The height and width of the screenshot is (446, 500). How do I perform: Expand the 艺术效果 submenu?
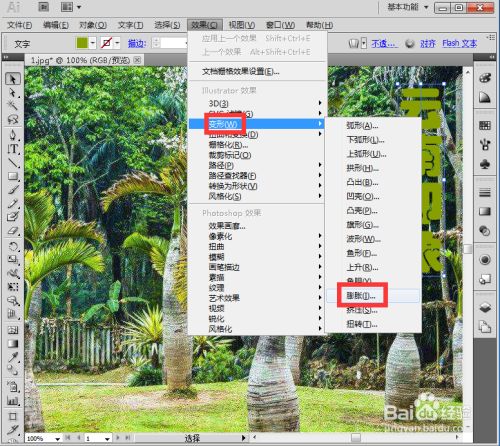pyautogui.click(x=256, y=298)
